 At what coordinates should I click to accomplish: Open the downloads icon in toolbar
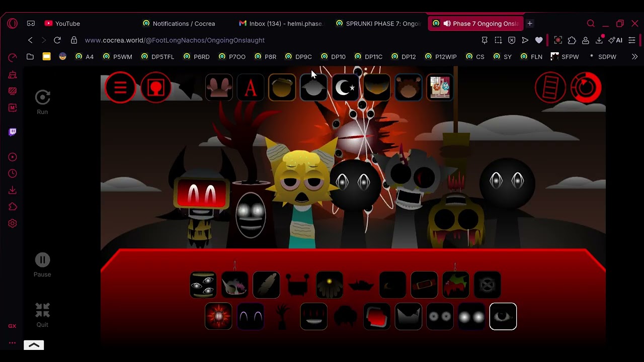point(599,40)
